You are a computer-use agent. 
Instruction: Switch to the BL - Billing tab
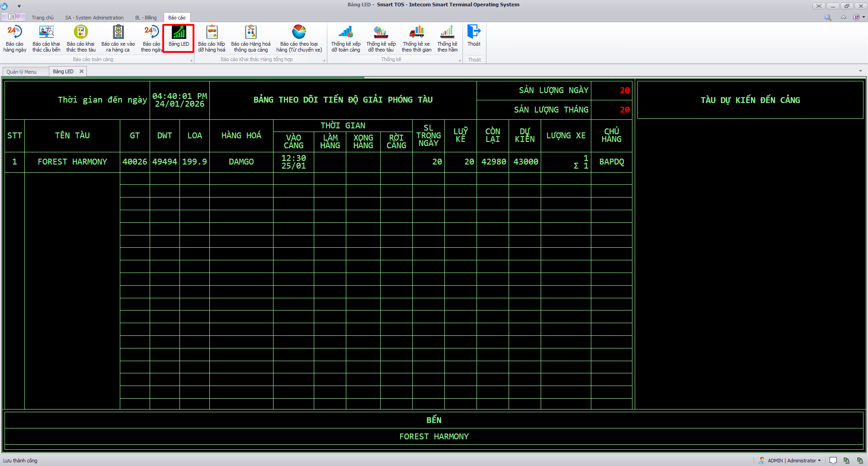146,18
